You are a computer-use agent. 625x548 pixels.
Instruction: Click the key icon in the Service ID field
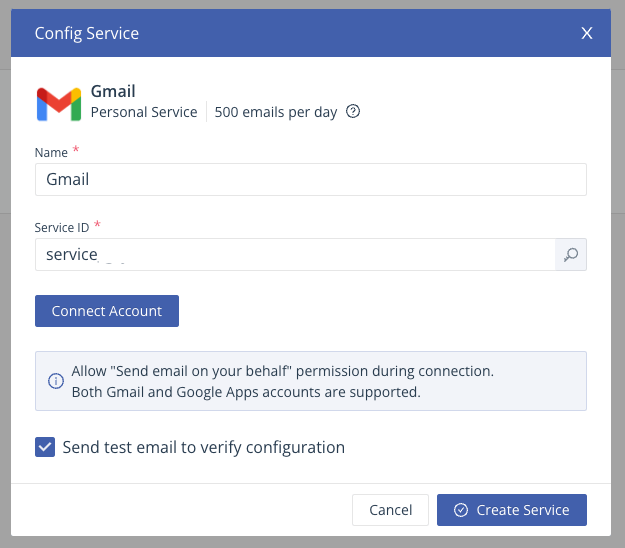point(570,254)
